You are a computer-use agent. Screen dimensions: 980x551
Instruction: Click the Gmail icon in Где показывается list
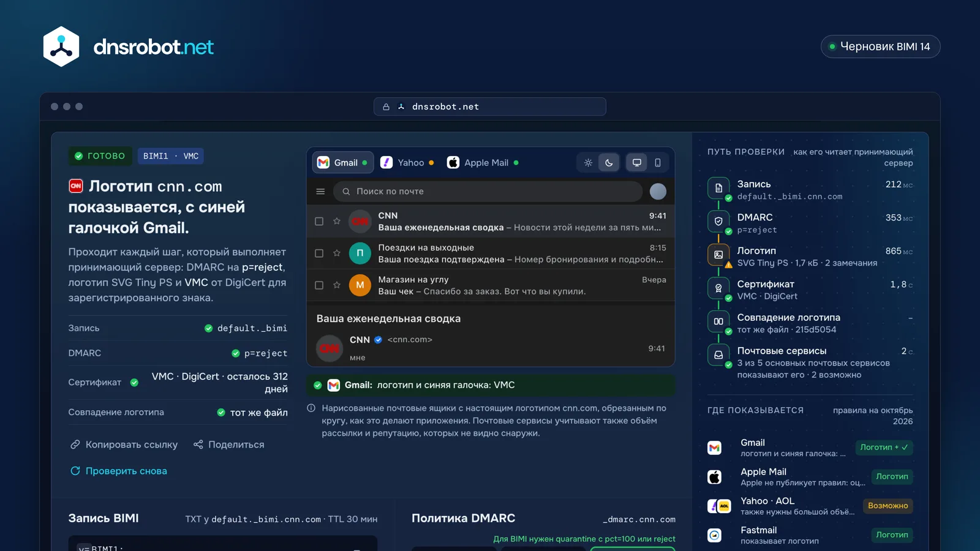(x=714, y=448)
